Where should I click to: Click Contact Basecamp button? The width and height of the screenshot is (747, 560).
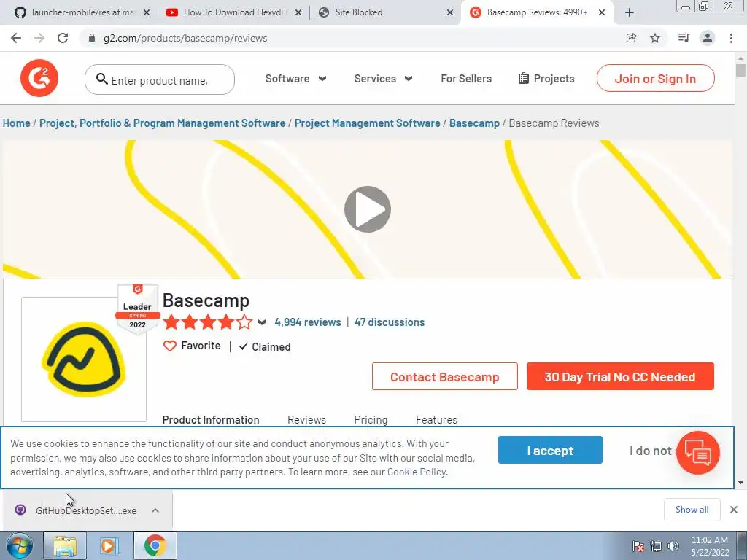(x=444, y=377)
